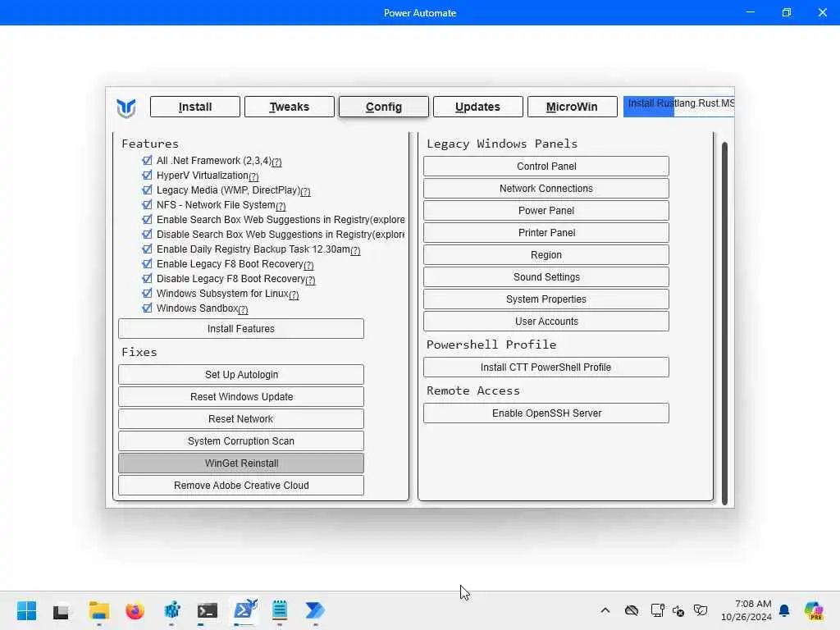Screen dimensions: 840x630
Task: Toggle HyperV Virtualization checkbox
Action: tap(147, 175)
